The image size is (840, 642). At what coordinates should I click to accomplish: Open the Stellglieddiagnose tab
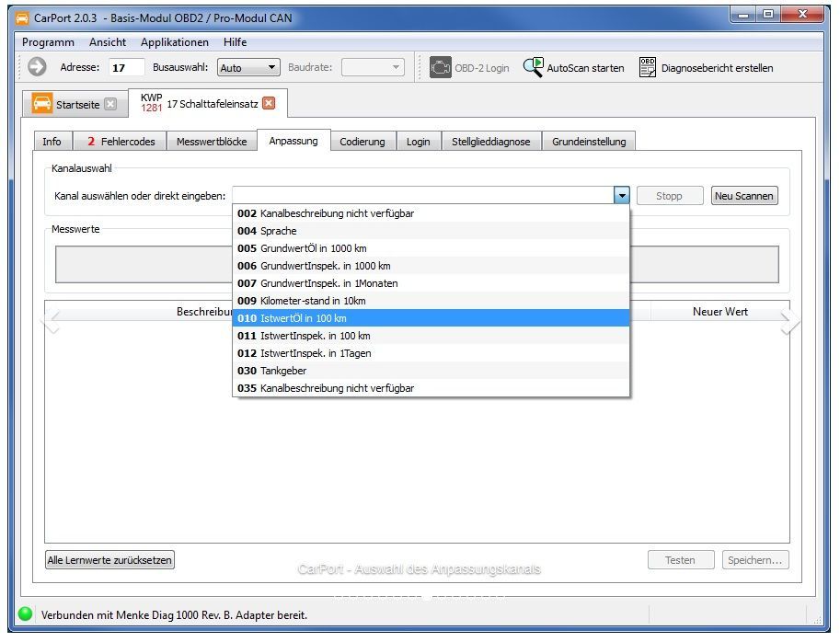click(491, 142)
